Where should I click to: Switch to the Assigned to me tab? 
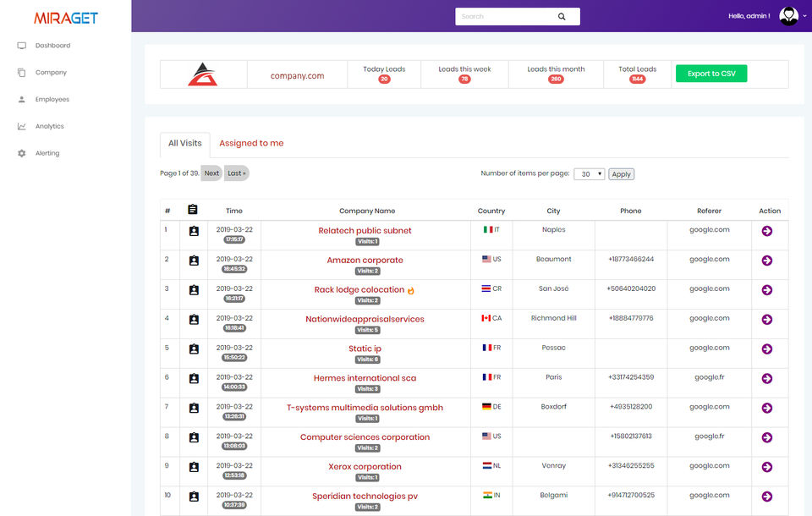click(x=251, y=144)
